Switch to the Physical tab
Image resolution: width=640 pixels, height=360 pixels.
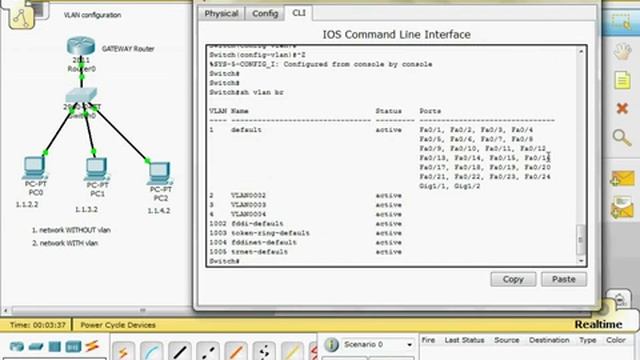pyautogui.click(x=221, y=13)
